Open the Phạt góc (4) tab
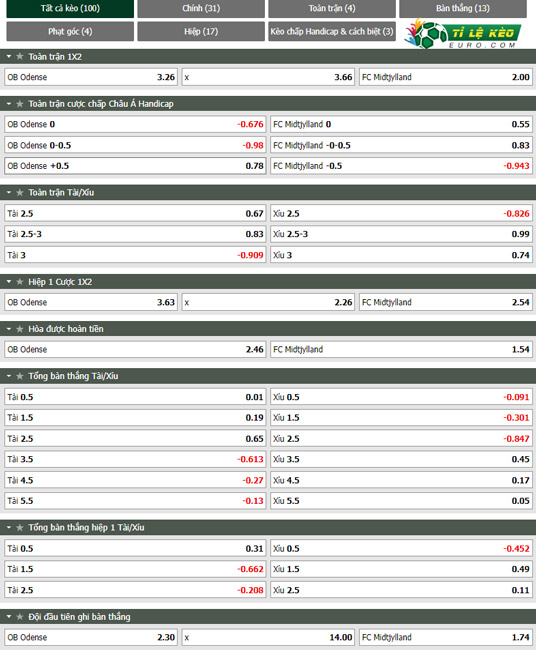The image size is (536, 655). 70,31
